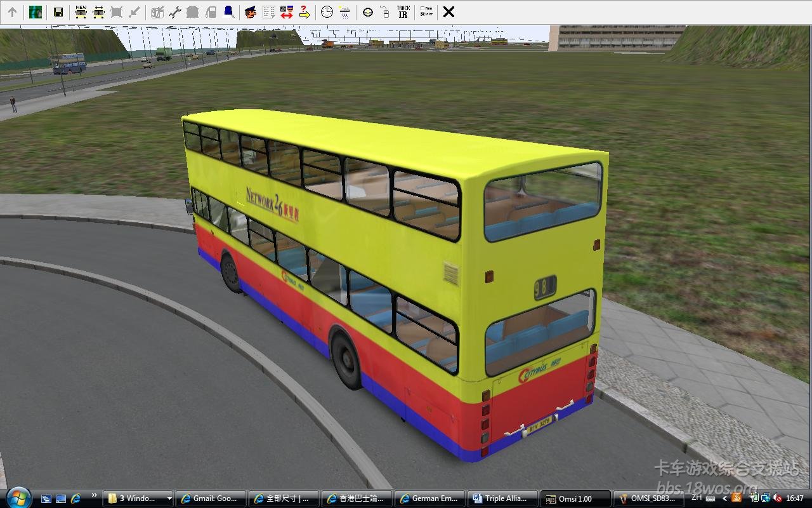Click the blue bus on the distant road
The width and height of the screenshot is (812, 508).
(69, 63)
